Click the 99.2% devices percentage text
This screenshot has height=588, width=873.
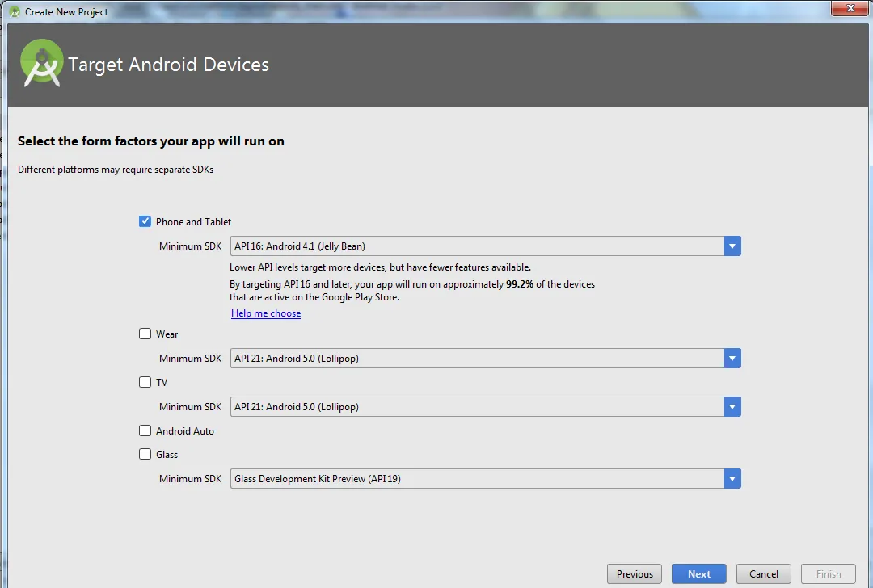520,283
